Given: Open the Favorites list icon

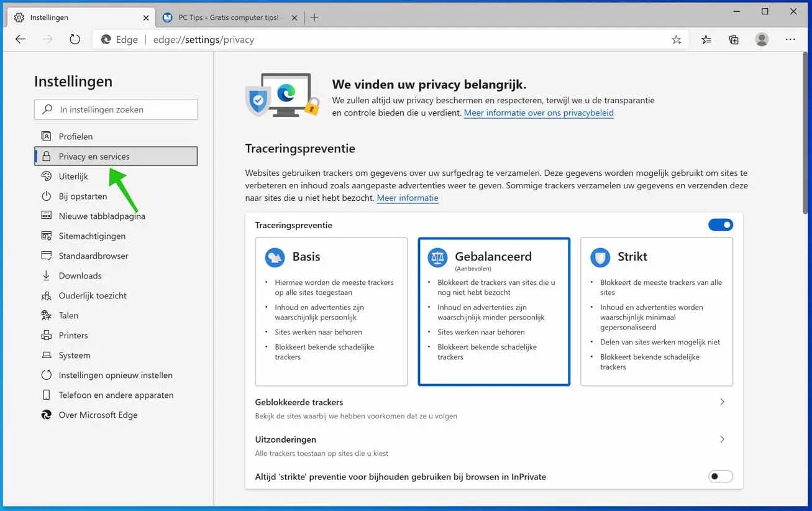Looking at the screenshot, I should tap(706, 40).
